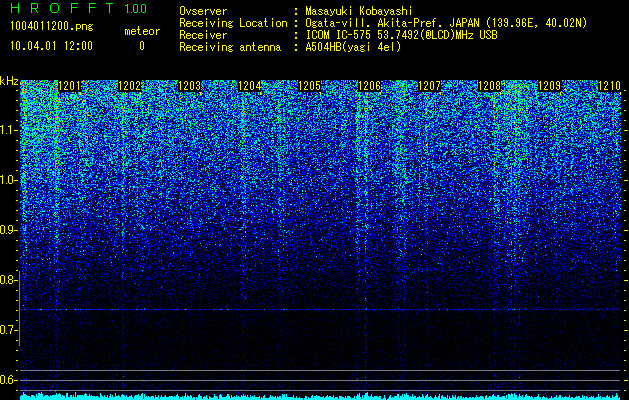629x400 pixels.
Task: Click the Receiving antenna field label
Action: [230, 47]
